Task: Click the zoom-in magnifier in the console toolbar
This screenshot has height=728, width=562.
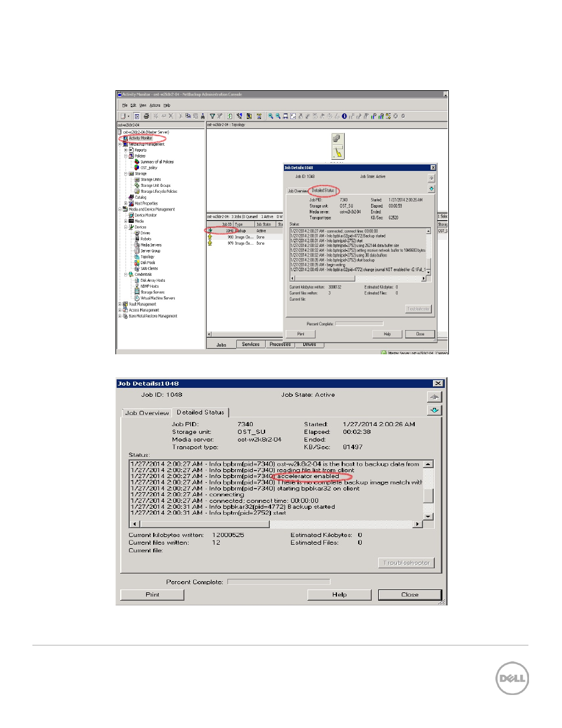Action: coord(270,116)
